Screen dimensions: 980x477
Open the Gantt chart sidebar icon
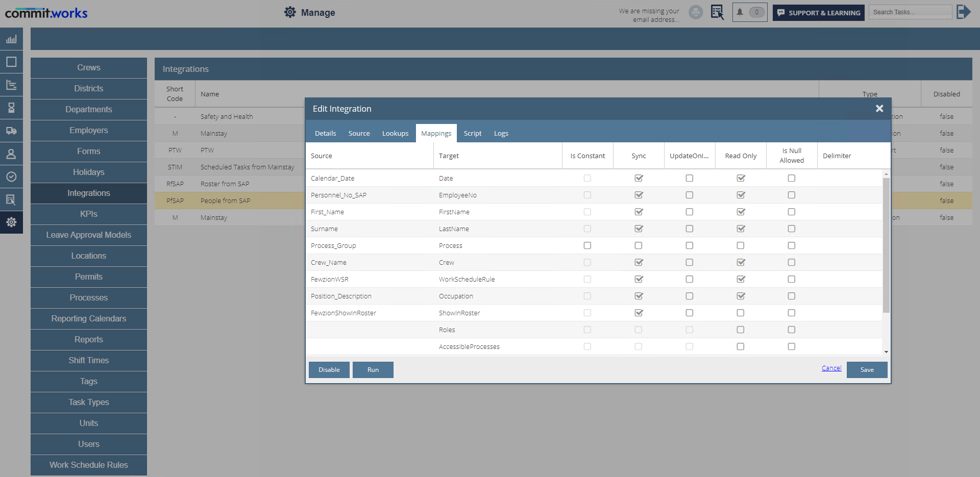(11, 85)
